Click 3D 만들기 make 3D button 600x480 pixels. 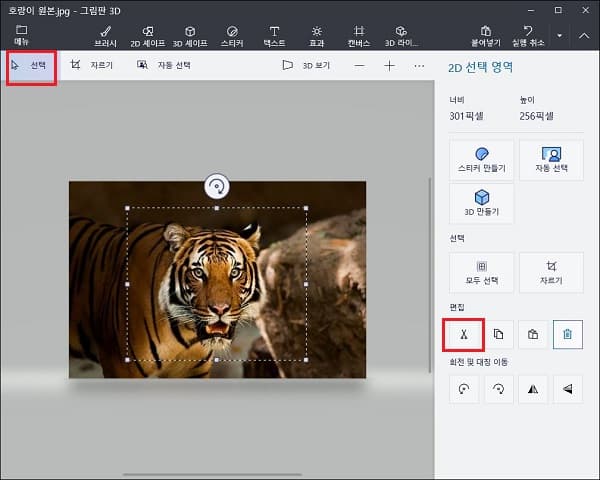pyautogui.click(x=481, y=204)
